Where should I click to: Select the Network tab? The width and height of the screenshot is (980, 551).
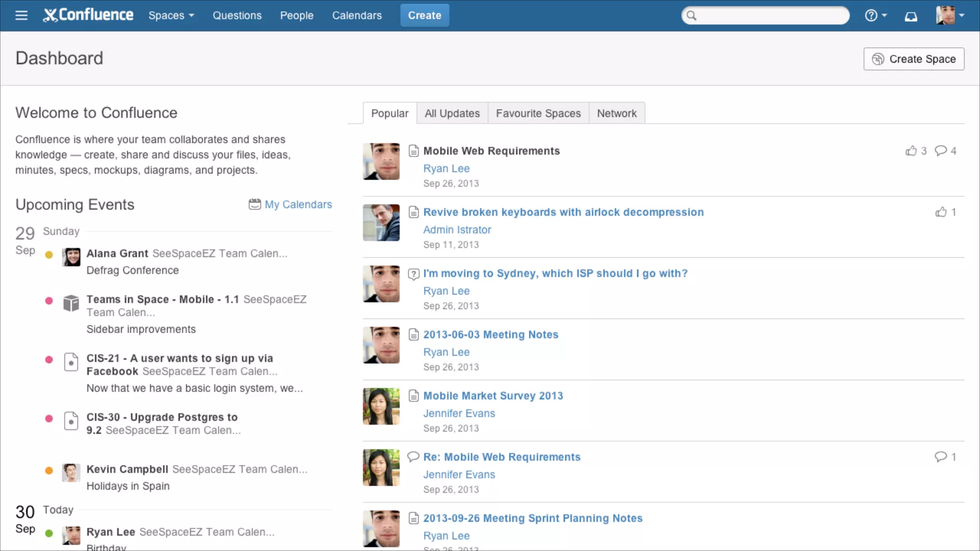tap(616, 113)
